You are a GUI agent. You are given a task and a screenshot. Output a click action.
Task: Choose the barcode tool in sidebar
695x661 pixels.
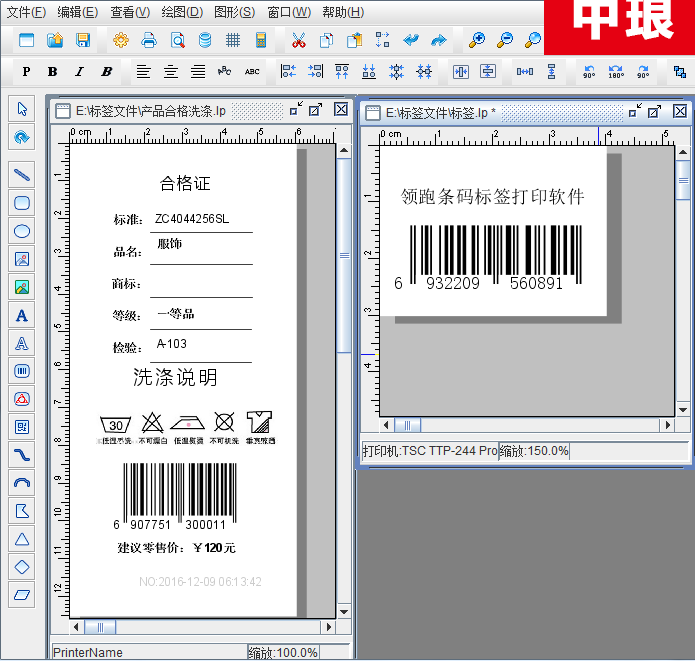pos(22,371)
